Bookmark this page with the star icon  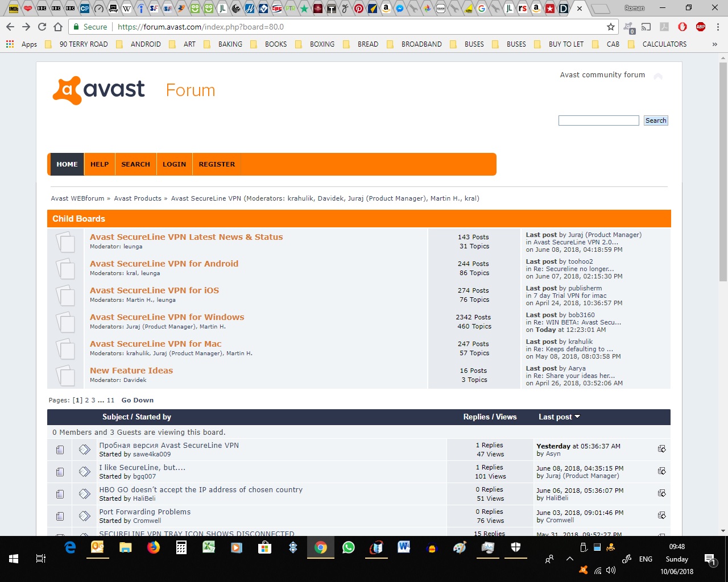tap(611, 27)
